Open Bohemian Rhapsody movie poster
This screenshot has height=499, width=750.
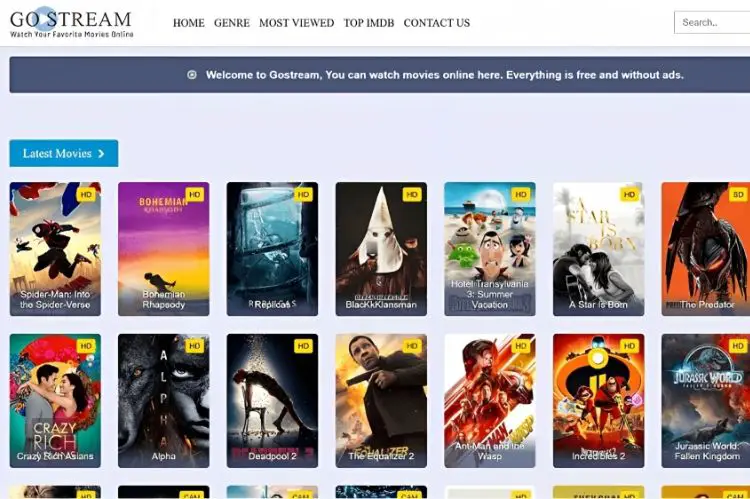(x=164, y=249)
